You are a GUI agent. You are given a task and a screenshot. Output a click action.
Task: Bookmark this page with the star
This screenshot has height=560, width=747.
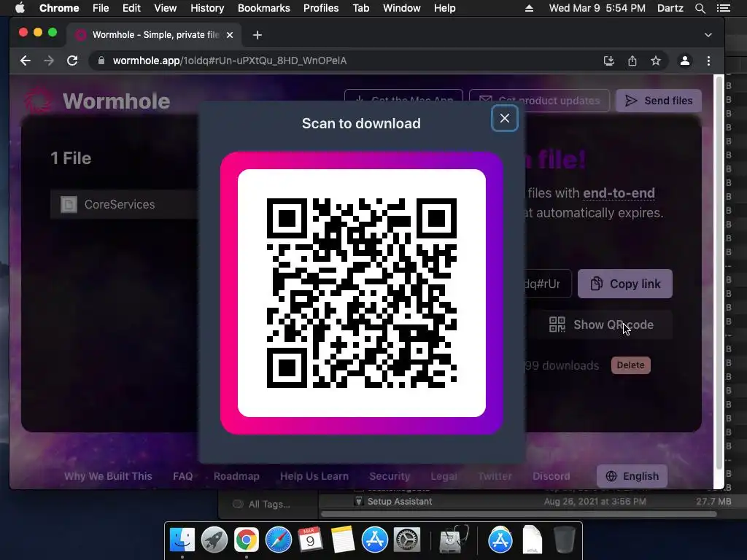pyautogui.click(x=656, y=61)
